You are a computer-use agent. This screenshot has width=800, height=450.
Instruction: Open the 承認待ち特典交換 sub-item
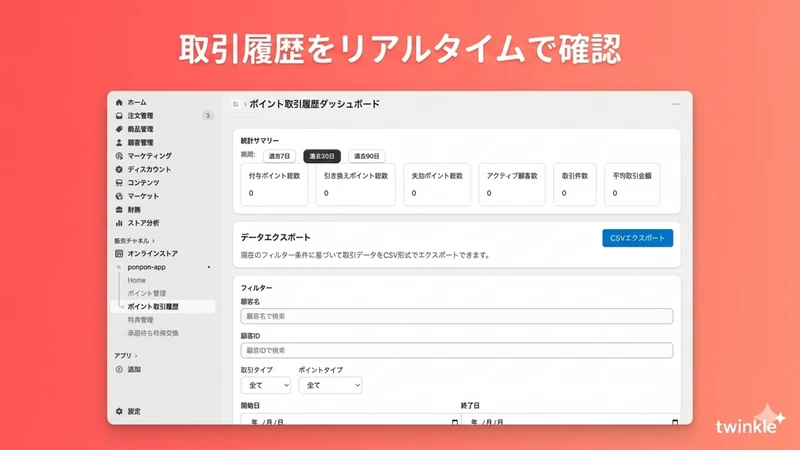(x=153, y=333)
